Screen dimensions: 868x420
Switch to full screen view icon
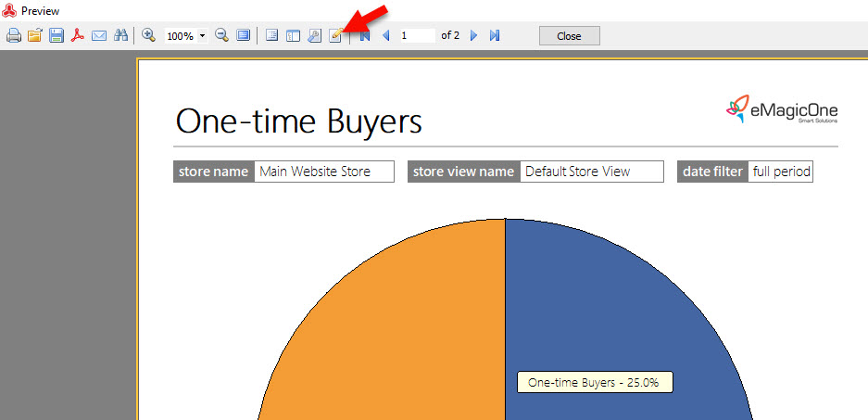click(x=243, y=35)
